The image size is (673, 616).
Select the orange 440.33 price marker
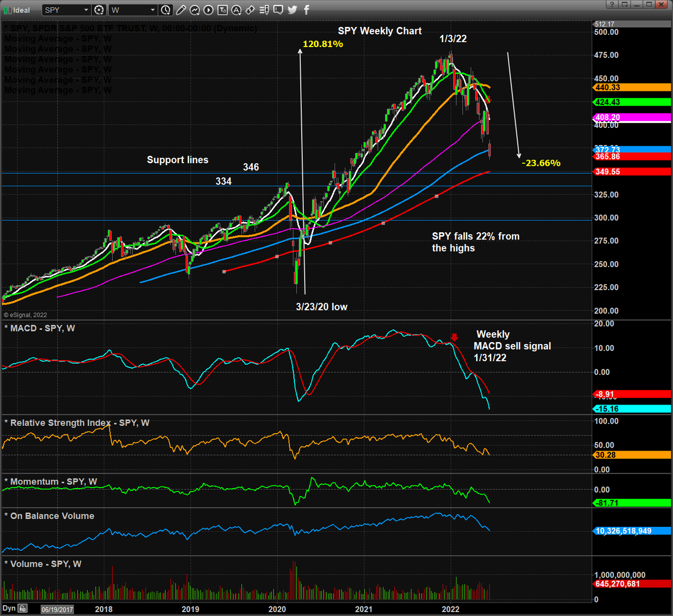(632, 88)
